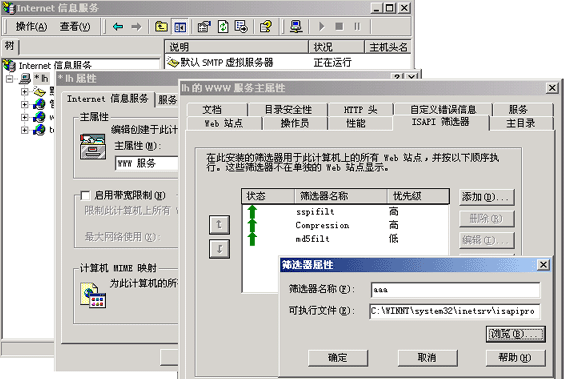Image resolution: width=566 pixels, height=380 pixels.
Task: Enable the 启用带宽限制 checkbox
Action: point(85,196)
